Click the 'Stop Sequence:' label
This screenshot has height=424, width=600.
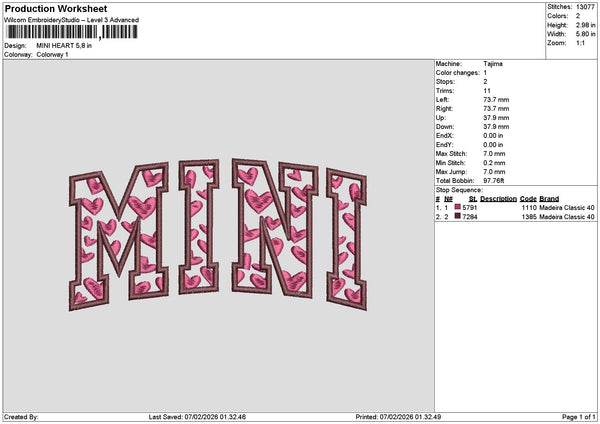[x=459, y=190]
